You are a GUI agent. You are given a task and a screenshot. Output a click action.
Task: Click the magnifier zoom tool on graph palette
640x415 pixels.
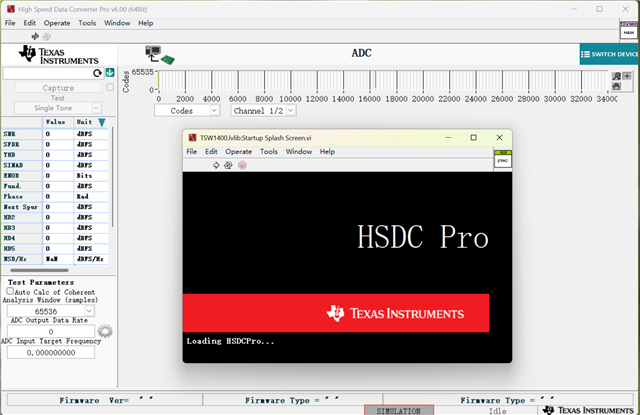click(616, 76)
